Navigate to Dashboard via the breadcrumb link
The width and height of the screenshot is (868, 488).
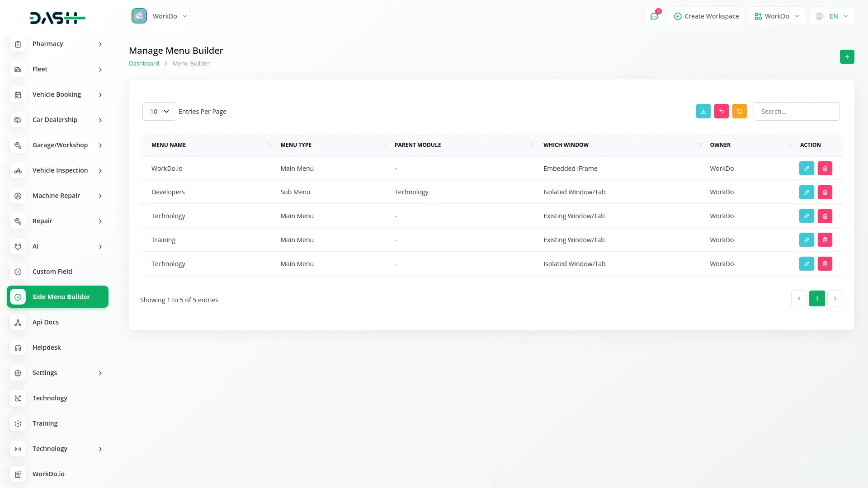(144, 63)
